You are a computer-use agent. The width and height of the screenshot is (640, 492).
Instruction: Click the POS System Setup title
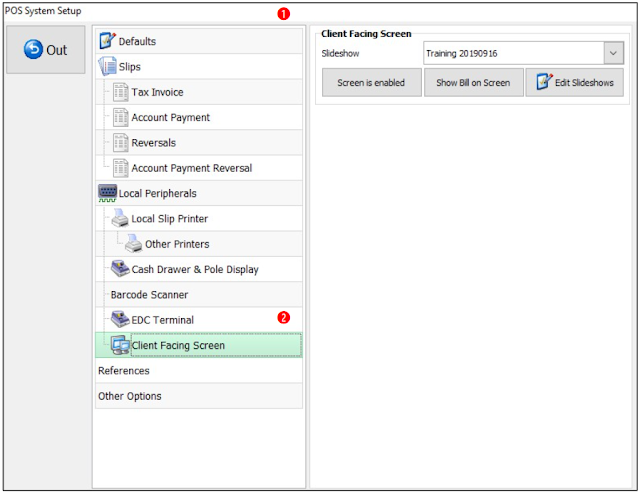click(43, 11)
